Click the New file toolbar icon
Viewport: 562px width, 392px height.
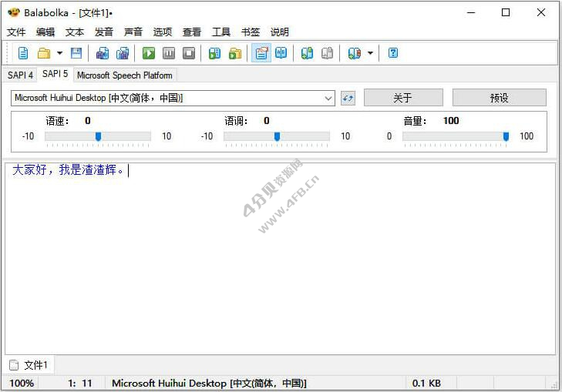(23, 53)
